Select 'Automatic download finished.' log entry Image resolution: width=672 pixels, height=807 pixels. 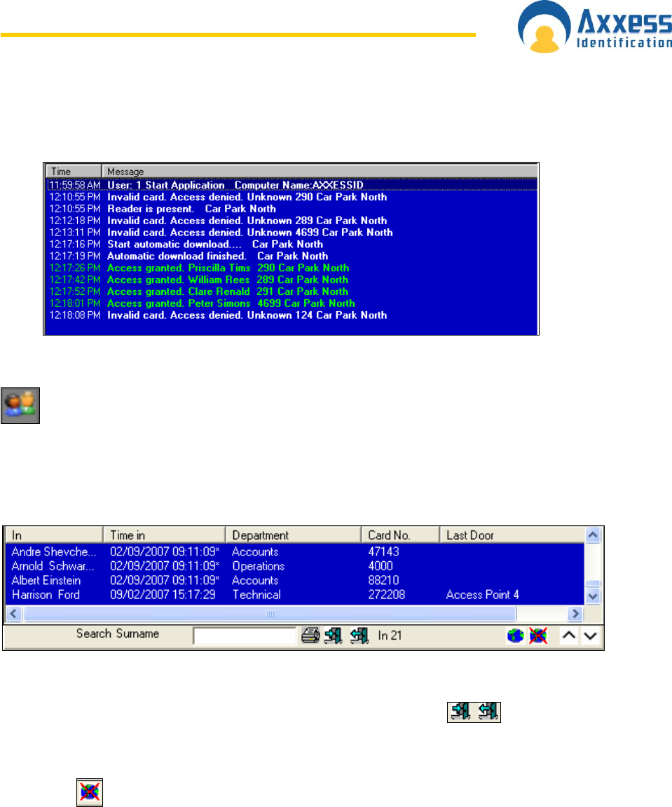coord(292,256)
